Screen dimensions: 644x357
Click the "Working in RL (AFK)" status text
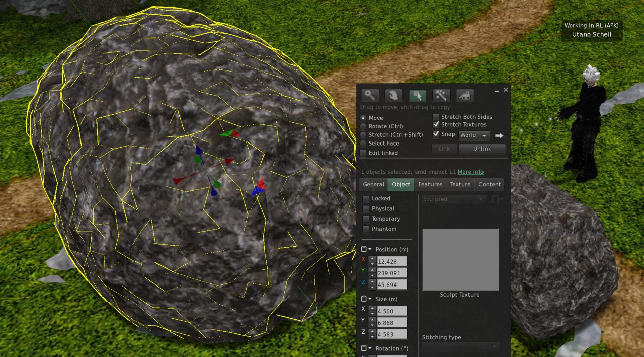point(591,25)
